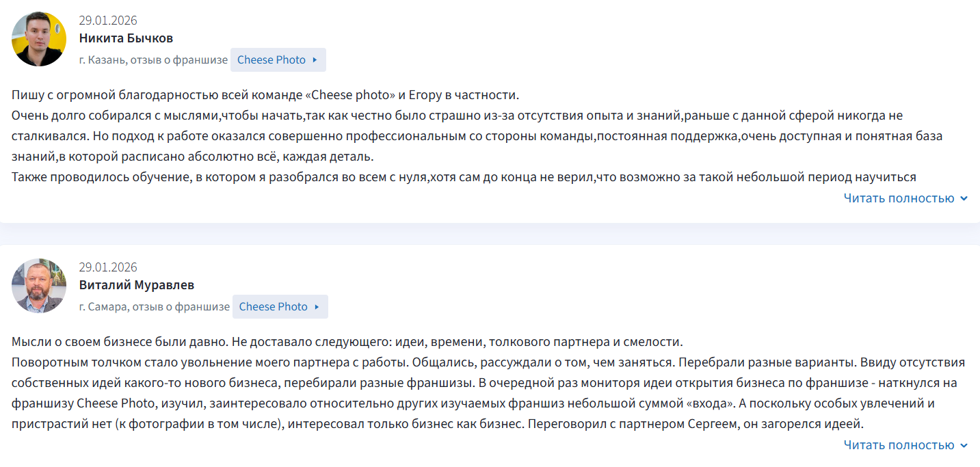Click the "г. Казань, отзыв о франшизе" text
The image size is (980, 467).
[x=153, y=60]
